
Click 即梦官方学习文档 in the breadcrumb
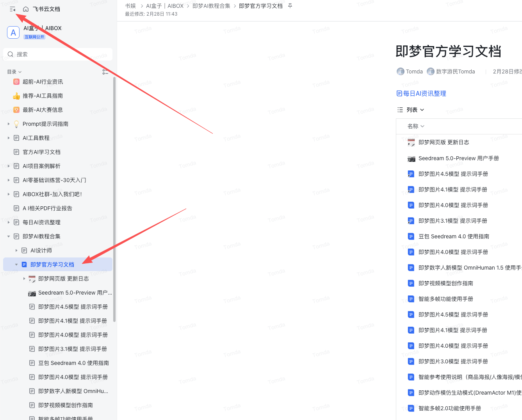[261, 6]
